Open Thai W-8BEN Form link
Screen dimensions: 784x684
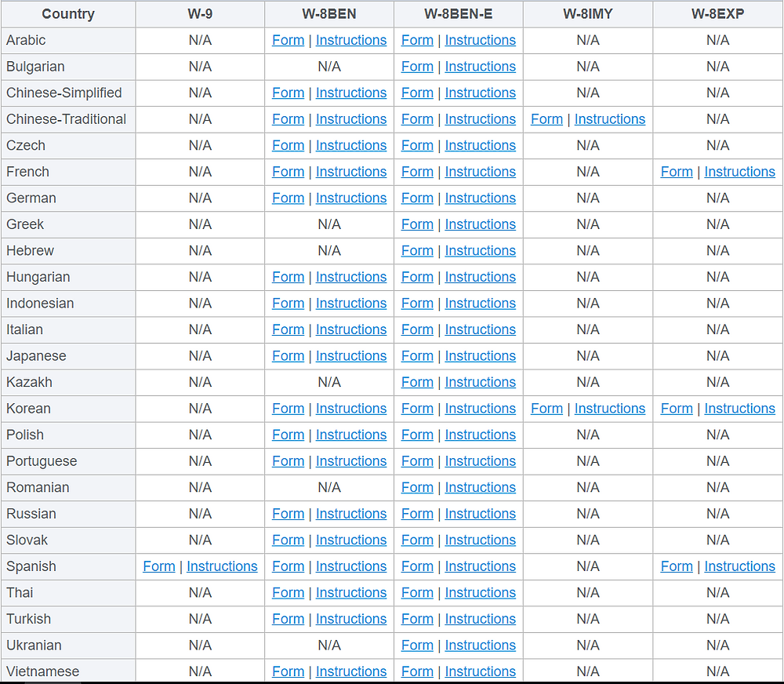(288, 592)
